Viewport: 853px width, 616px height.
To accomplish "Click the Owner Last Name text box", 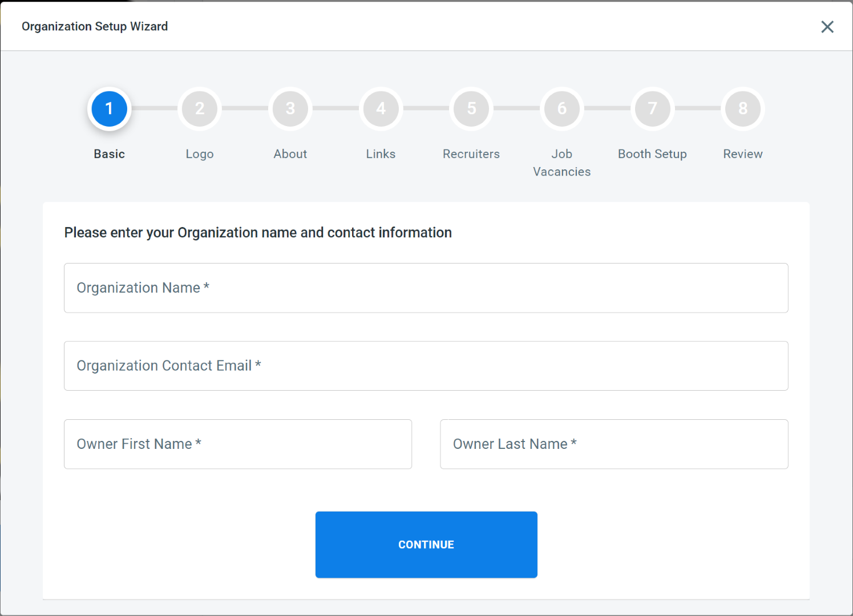I will 614,444.
